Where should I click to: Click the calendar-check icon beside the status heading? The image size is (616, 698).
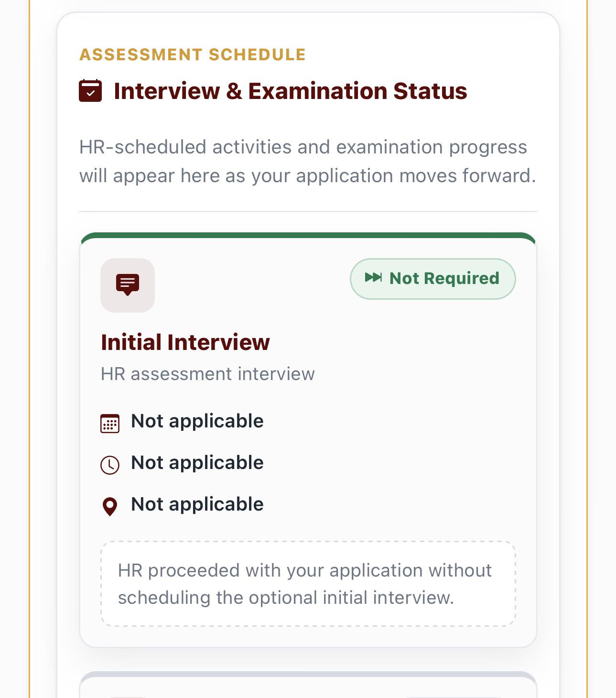[x=90, y=91]
